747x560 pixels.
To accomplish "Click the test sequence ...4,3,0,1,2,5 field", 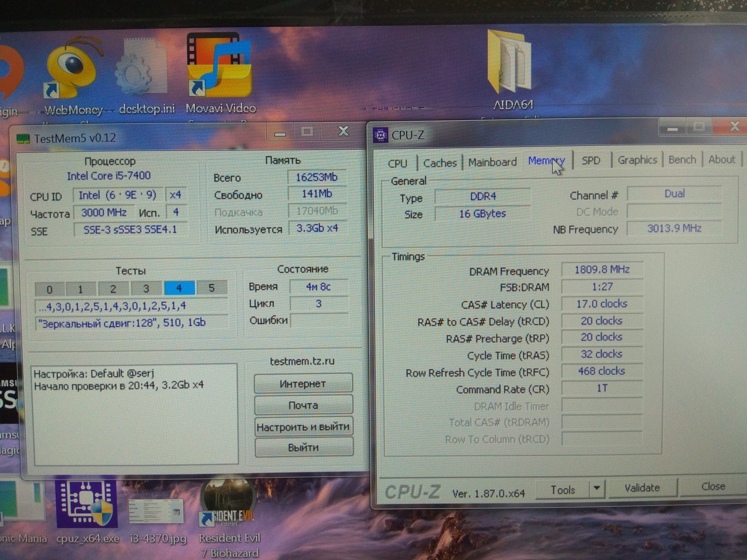I will click(x=131, y=306).
